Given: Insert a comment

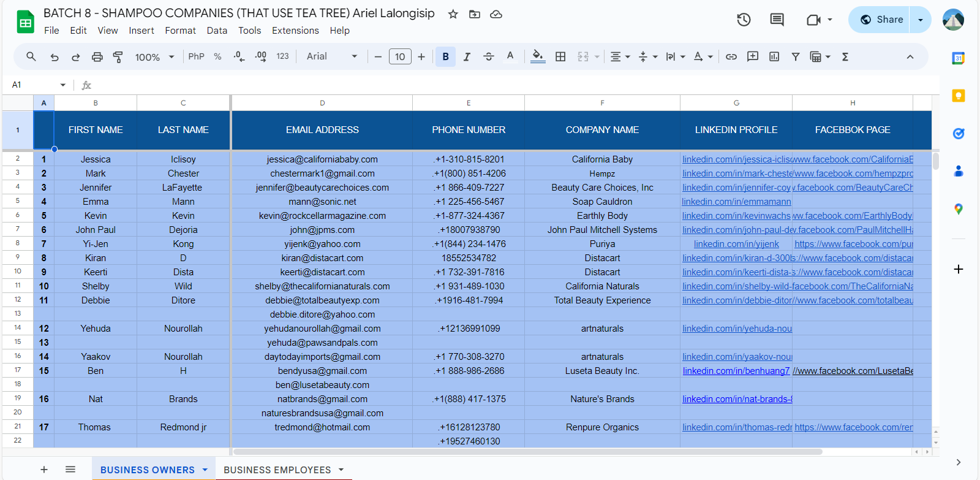Looking at the screenshot, I should (x=753, y=57).
